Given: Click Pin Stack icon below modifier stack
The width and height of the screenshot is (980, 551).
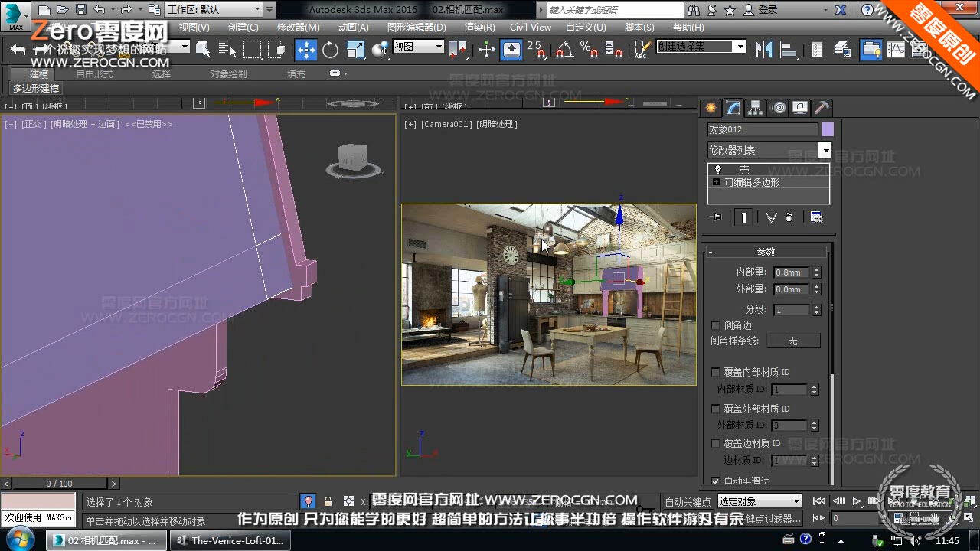Looking at the screenshot, I should (x=717, y=217).
